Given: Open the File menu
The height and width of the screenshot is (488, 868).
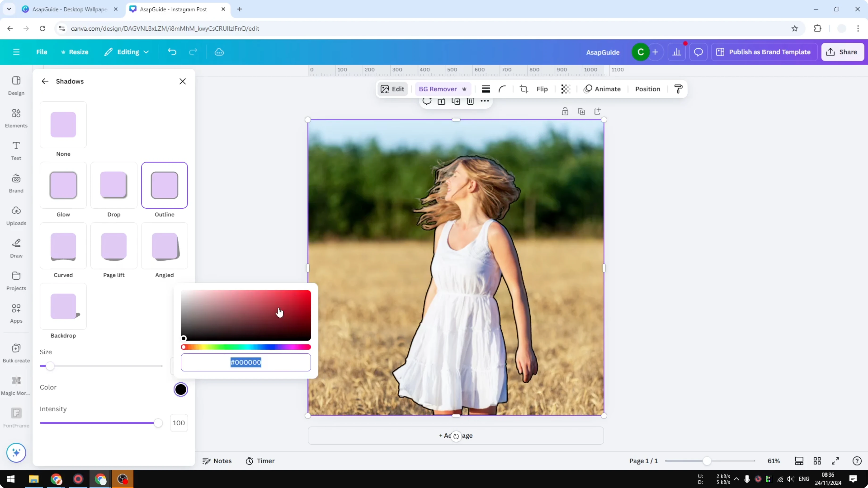Looking at the screenshot, I should (42, 52).
